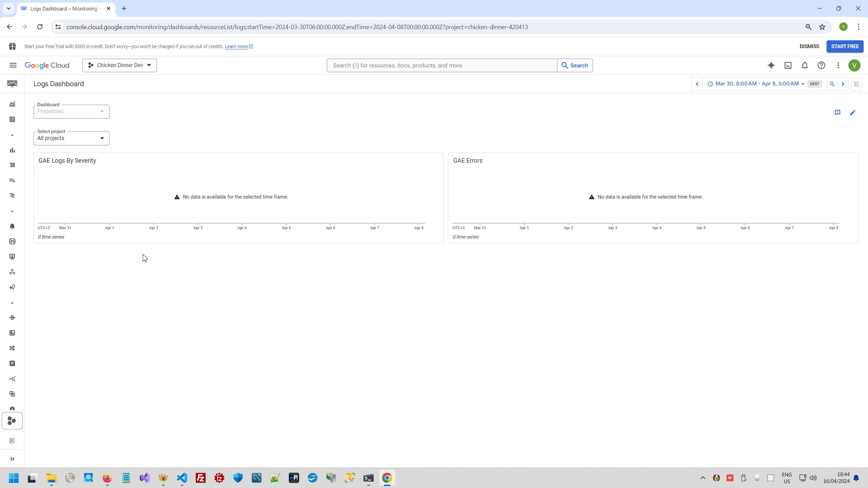Screen dimensions: 868x488
Task: Open Firefox from the taskbar
Action: point(107,478)
